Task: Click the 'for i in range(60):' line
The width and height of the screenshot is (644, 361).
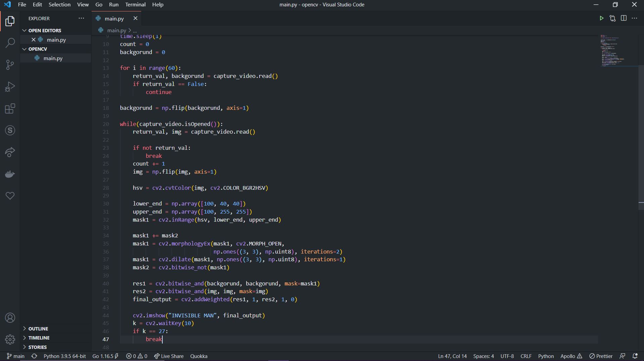Action: pyautogui.click(x=150, y=68)
